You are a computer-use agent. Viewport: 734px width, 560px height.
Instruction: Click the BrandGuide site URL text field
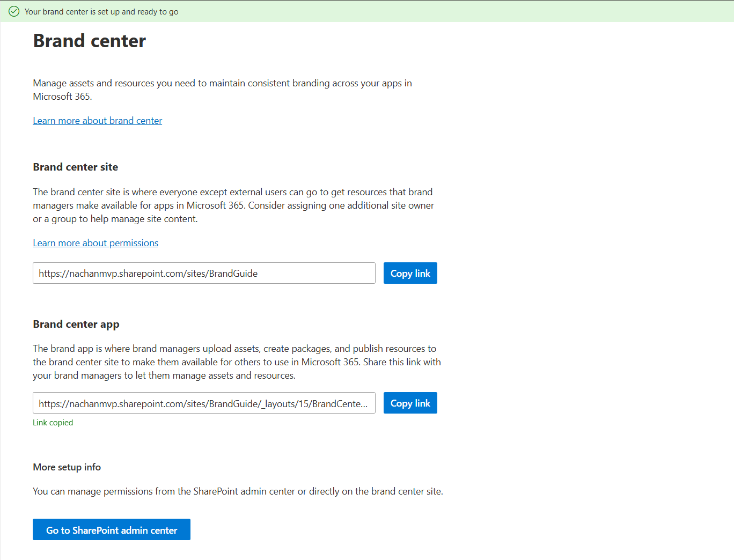coord(204,274)
